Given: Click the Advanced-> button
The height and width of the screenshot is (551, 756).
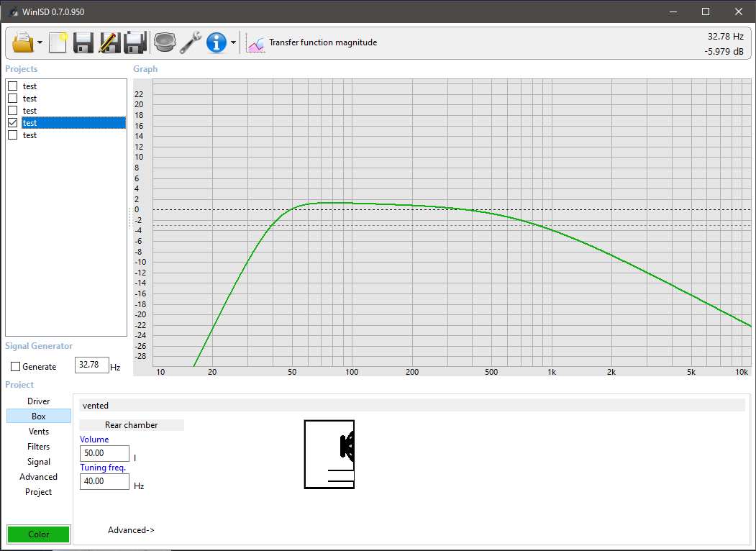Looking at the screenshot, I should point(131,530).
